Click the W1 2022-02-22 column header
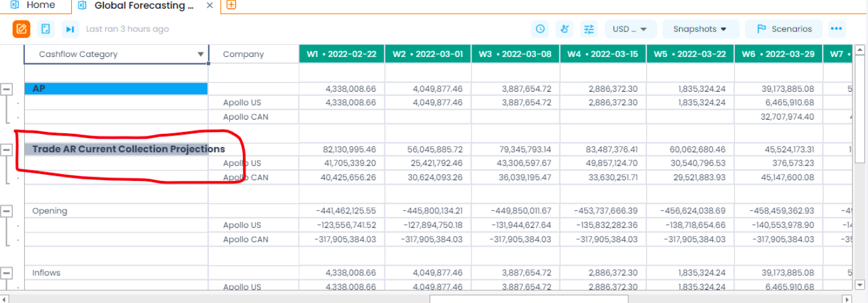 341,54
